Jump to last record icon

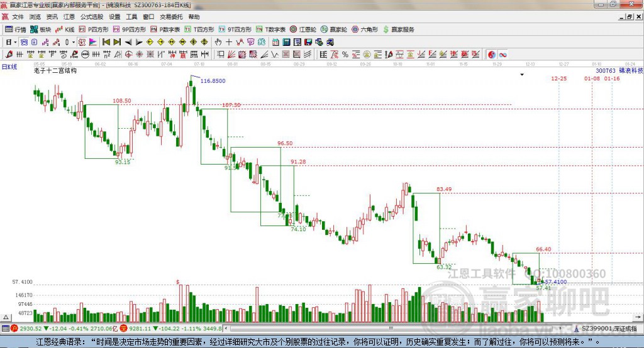click(117, 42)
